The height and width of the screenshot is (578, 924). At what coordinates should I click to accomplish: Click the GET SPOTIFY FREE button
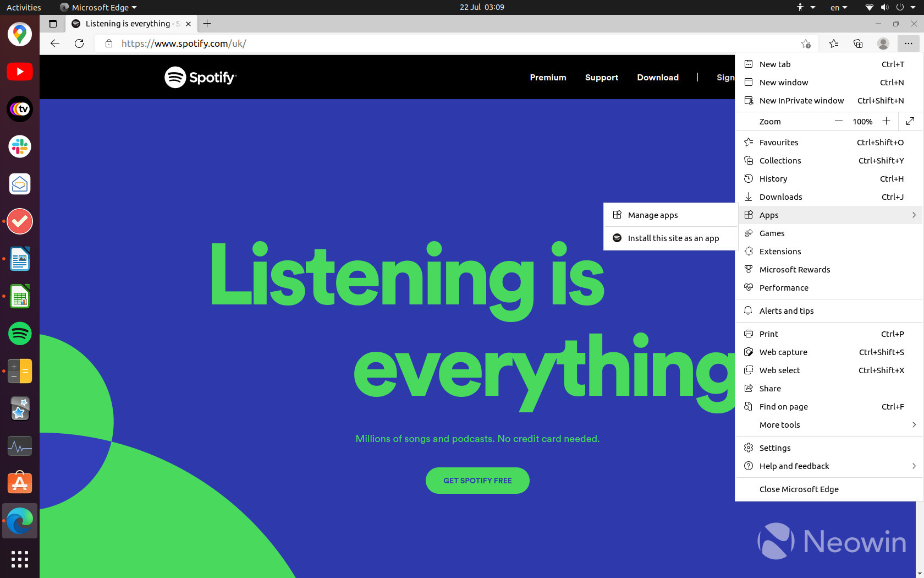[x=477, y=481]
